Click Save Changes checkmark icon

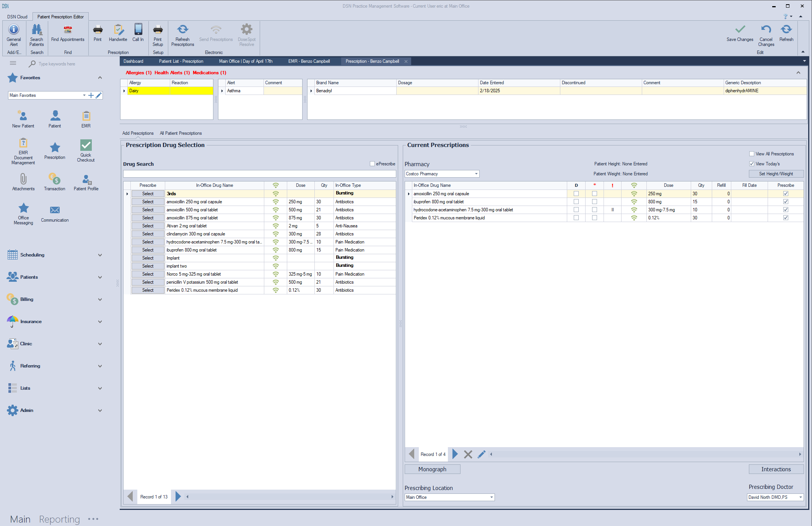click(x=740, y=30)
